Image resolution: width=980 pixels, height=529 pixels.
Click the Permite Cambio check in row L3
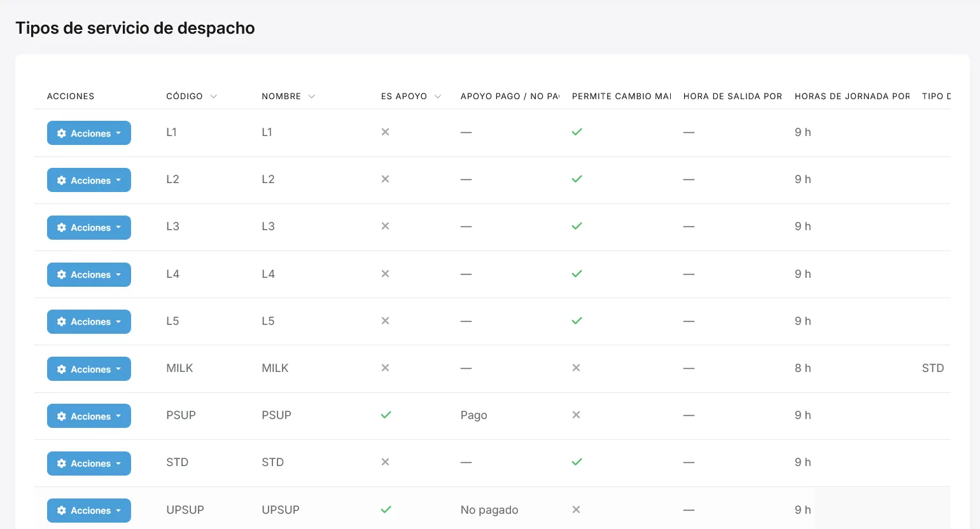[577, 226]
